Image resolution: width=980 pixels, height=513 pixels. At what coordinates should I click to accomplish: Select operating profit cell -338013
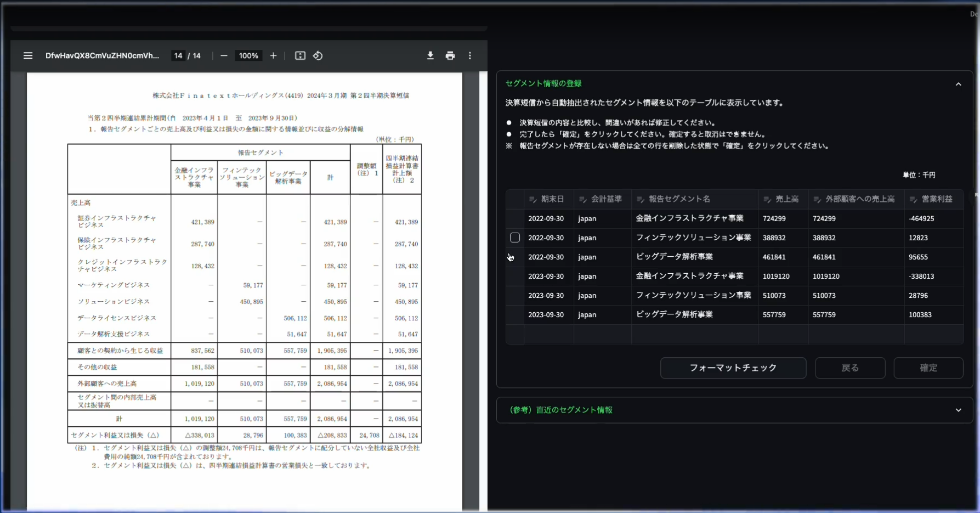point(934,276)
